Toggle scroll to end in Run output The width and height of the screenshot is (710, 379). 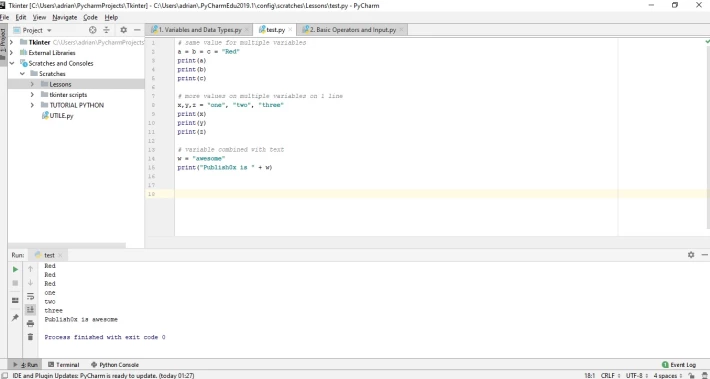30,309
